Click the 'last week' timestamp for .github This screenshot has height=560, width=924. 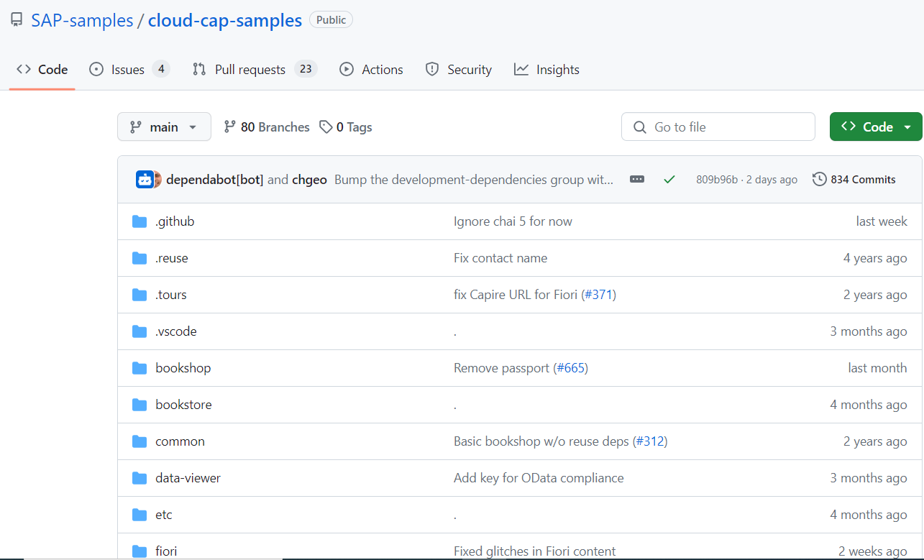[882, 221]
